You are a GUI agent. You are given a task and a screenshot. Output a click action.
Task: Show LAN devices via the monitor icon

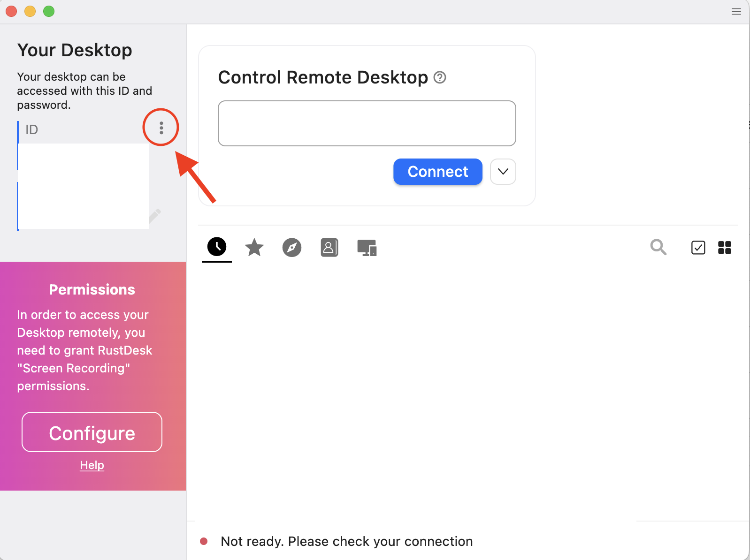click(367, 248)
